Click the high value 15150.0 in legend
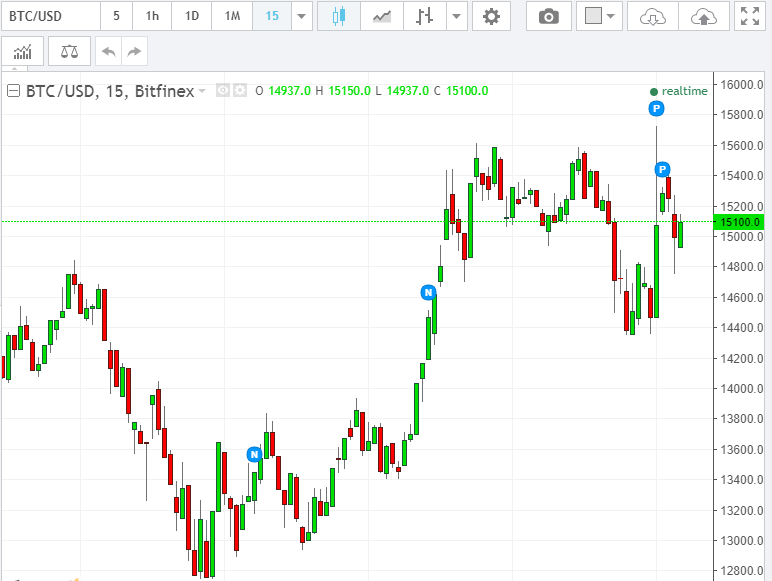 349,91
